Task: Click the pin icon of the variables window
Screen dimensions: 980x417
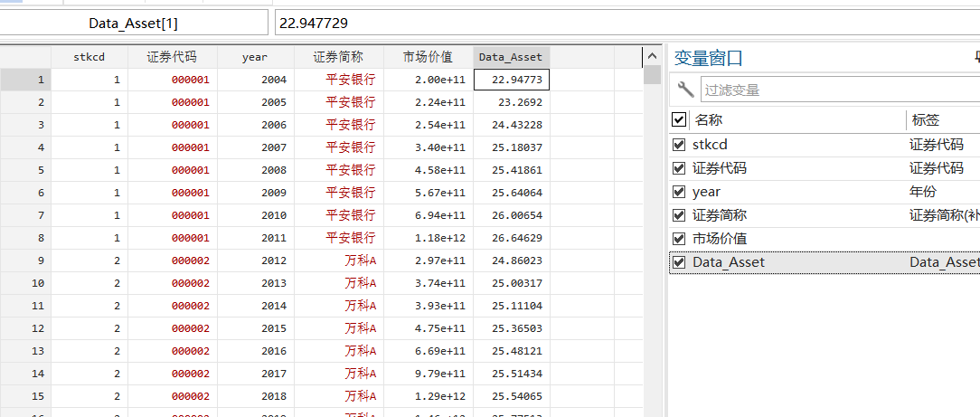Action: tap(976, 58)
